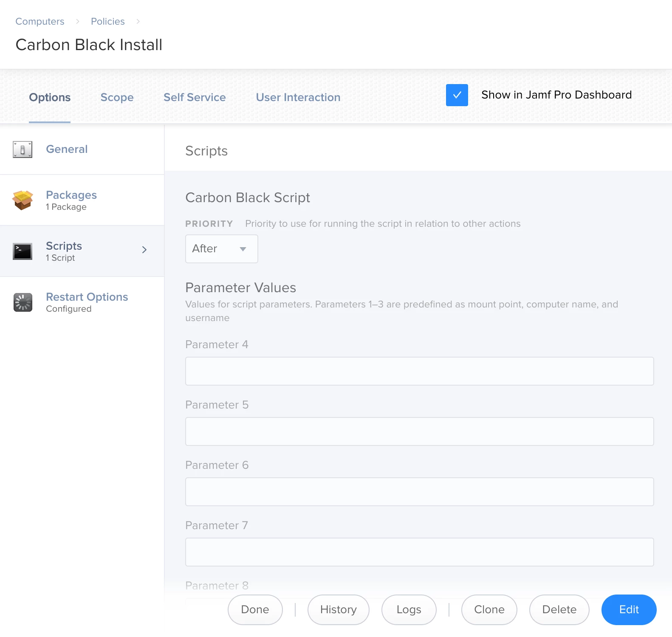Click the Parameter 5 input field
The image size is (672, 637).
419,431
